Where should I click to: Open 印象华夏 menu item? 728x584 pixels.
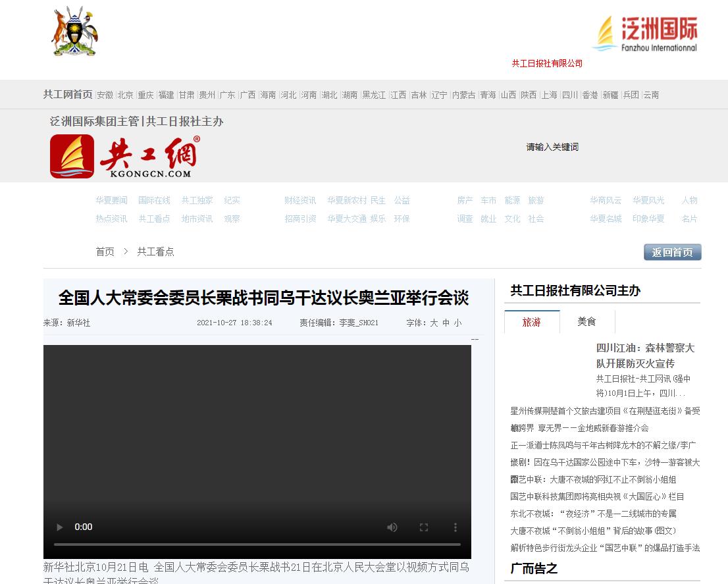(x=648, y=219)
